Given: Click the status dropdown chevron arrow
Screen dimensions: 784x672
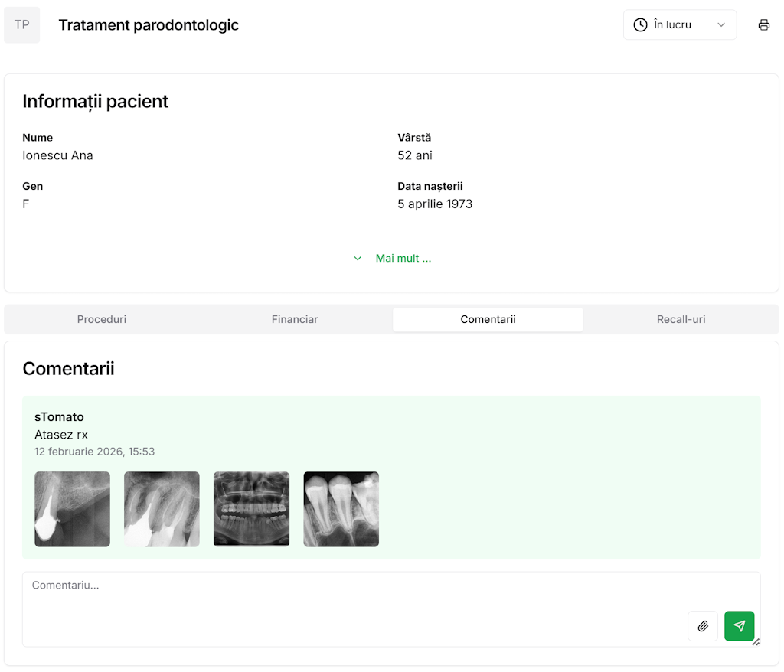Looking at the screenshot, I should click(720, 24).
